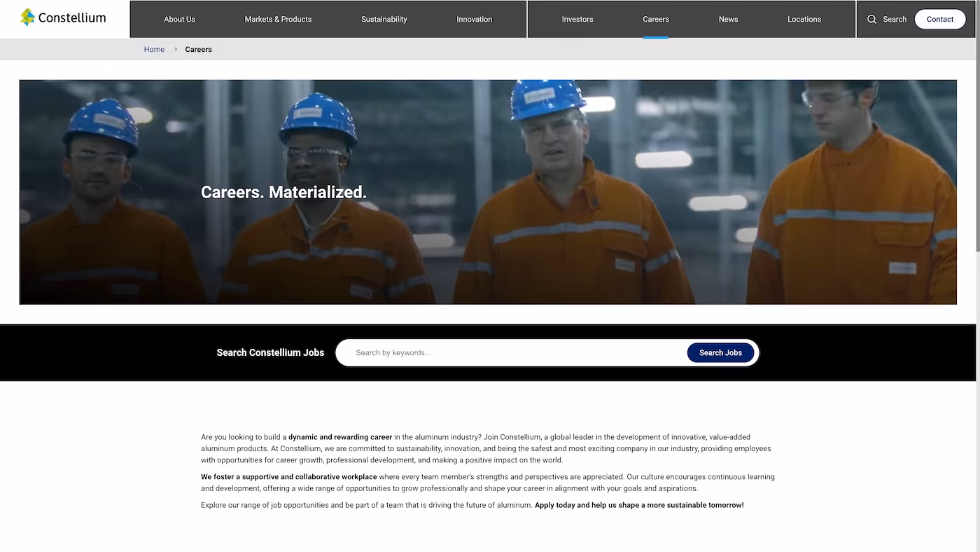Click the keyword search input field

point(490,352)
